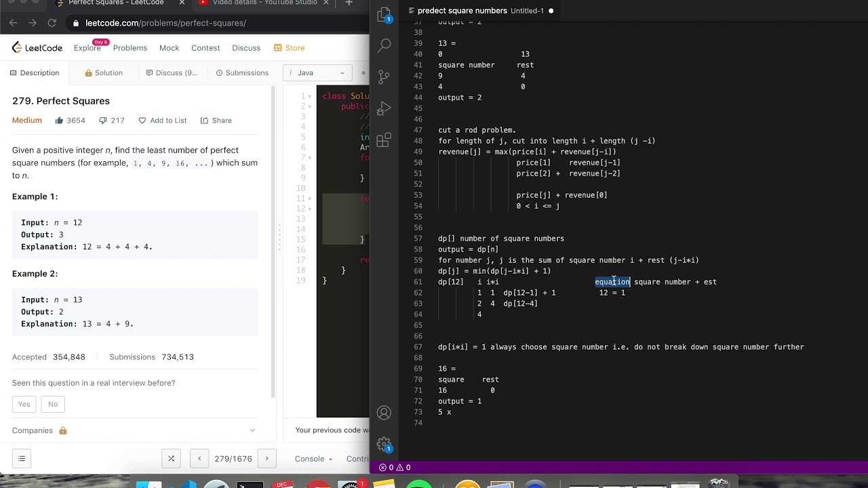868x488 pixels.
Task: Open the Calendar icon in the Dock
Action: (x=282, y=484)
